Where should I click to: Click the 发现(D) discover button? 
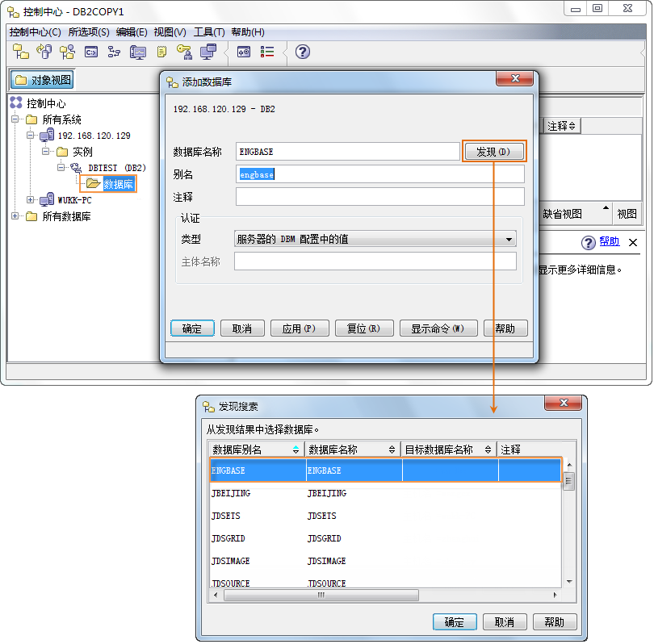[493, 152]
